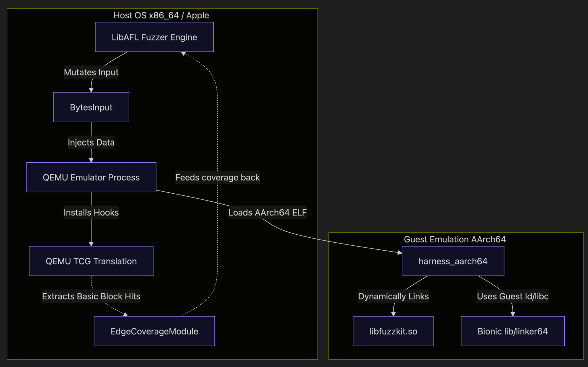Click the libfuzzkit.so node

393,331
